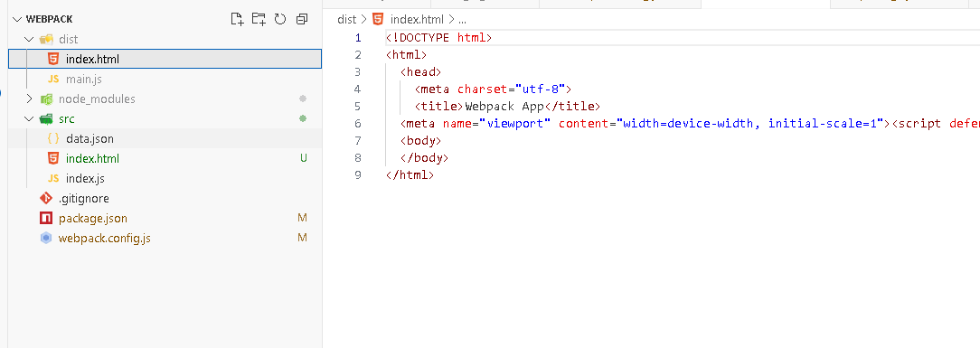The width and height of the screenshot is (980, 348).
Task: Click line number 6 in the gutter
Action: (358, 123)
